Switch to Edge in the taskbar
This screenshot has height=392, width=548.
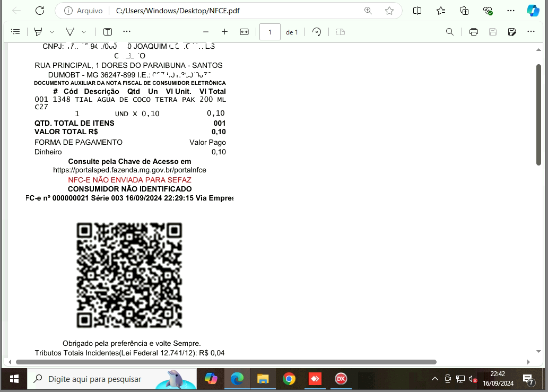(x=237, y=379)
